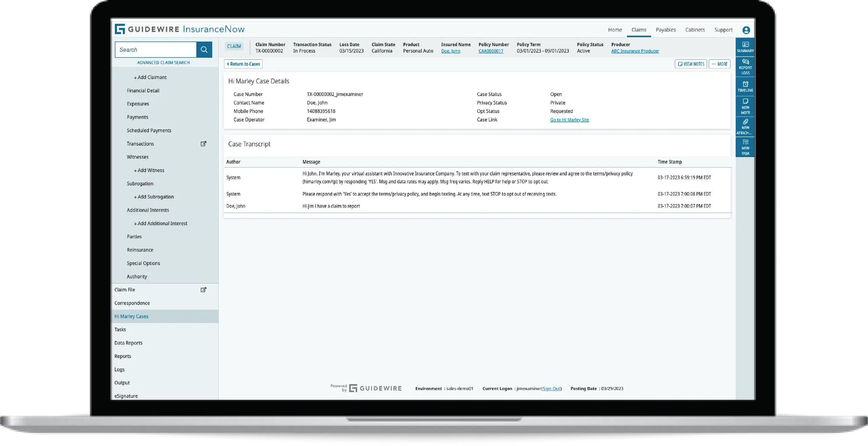Open policy number CAA0000017 link
The height and width of the screenshot is (446, 868).
(x=491, y=51)
